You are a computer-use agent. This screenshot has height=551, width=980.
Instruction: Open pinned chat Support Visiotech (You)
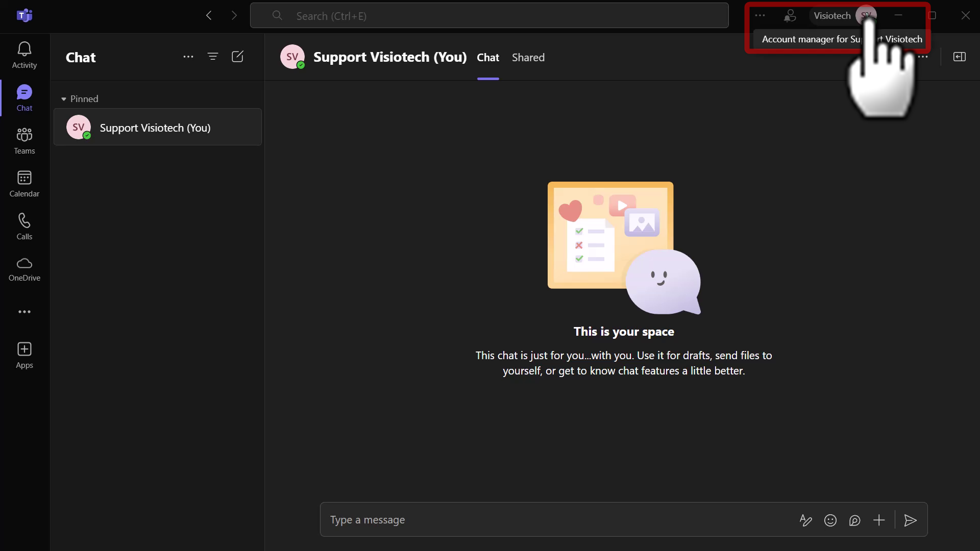[158, 127]
